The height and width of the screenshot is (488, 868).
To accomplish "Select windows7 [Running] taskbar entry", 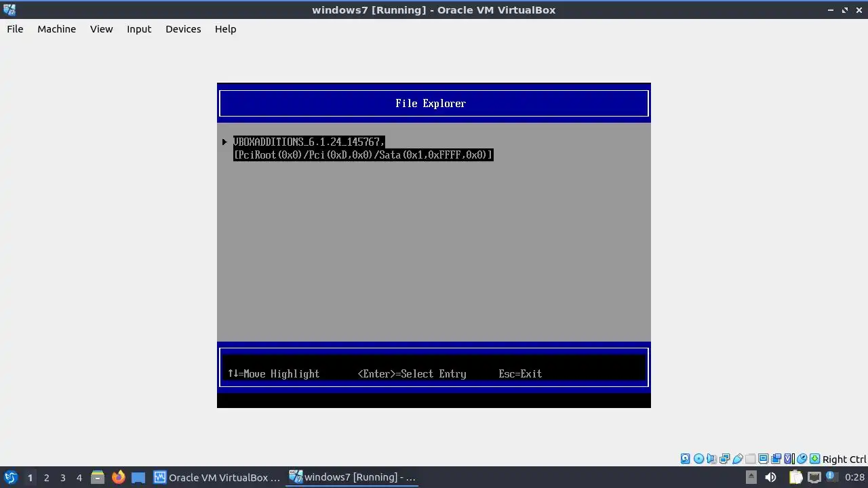I will 353,477.
